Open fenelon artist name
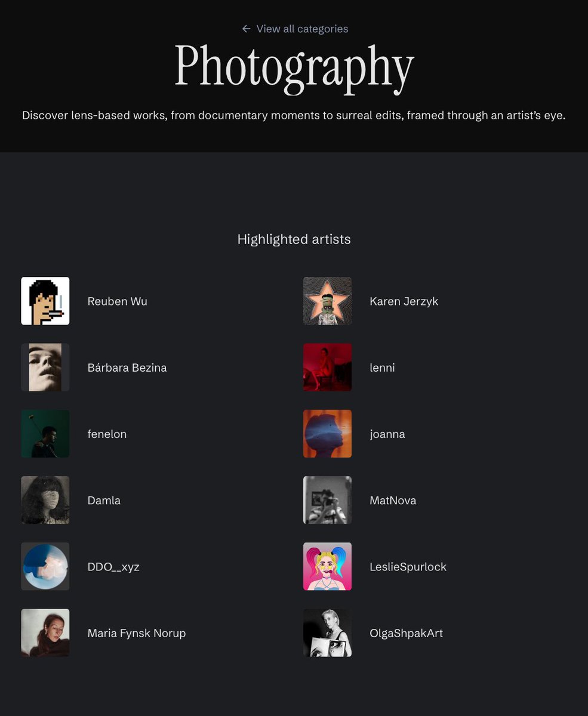 tap(107, 434)
